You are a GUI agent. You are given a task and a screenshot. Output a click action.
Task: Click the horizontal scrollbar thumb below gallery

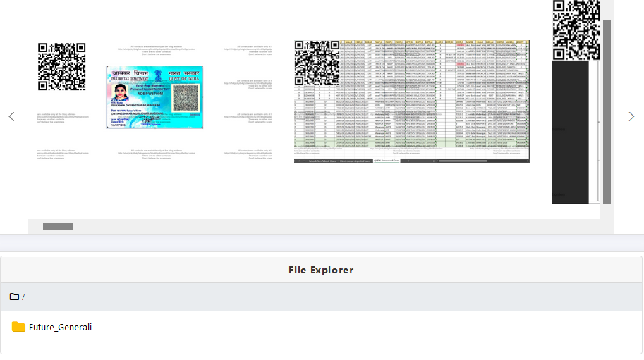58,226
